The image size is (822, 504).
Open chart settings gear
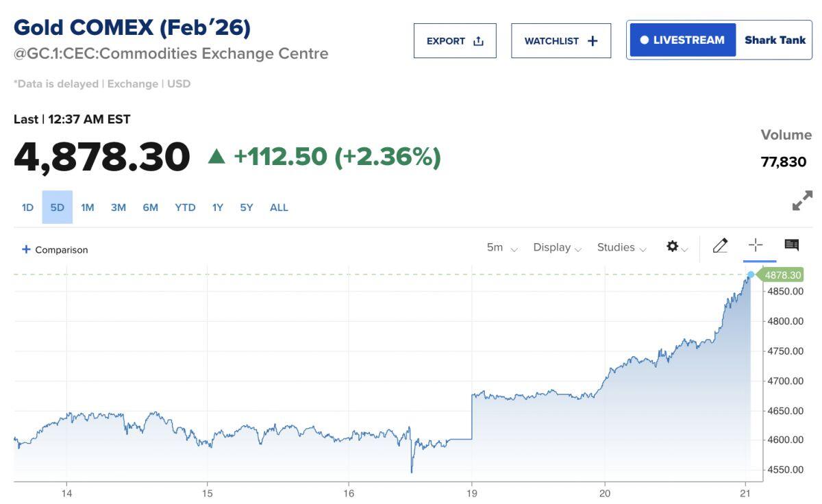point(673,247)
